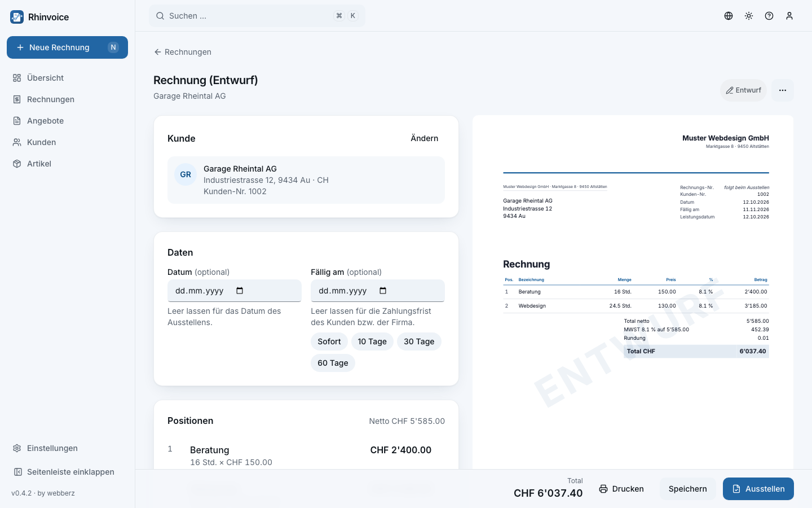Click the GR customer avatar
The height and width of the screenshot is (508, 812).
pyautogui.click(x=186, y=174)
